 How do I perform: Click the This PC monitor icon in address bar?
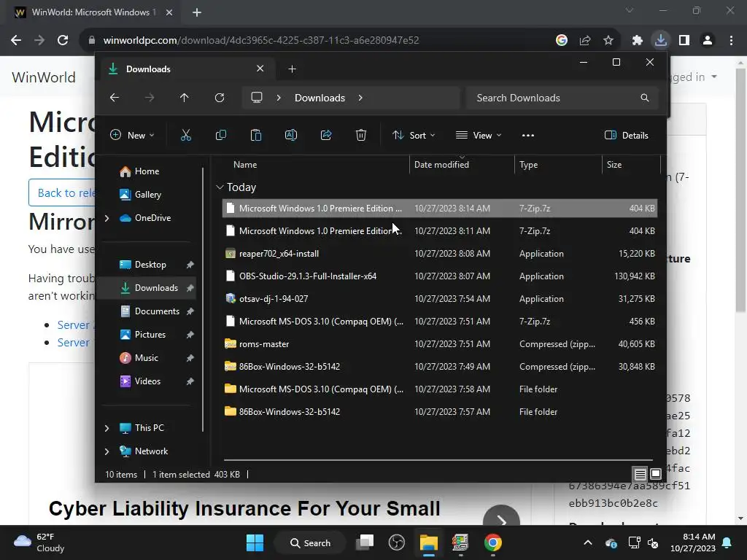[x=257, y=98]
